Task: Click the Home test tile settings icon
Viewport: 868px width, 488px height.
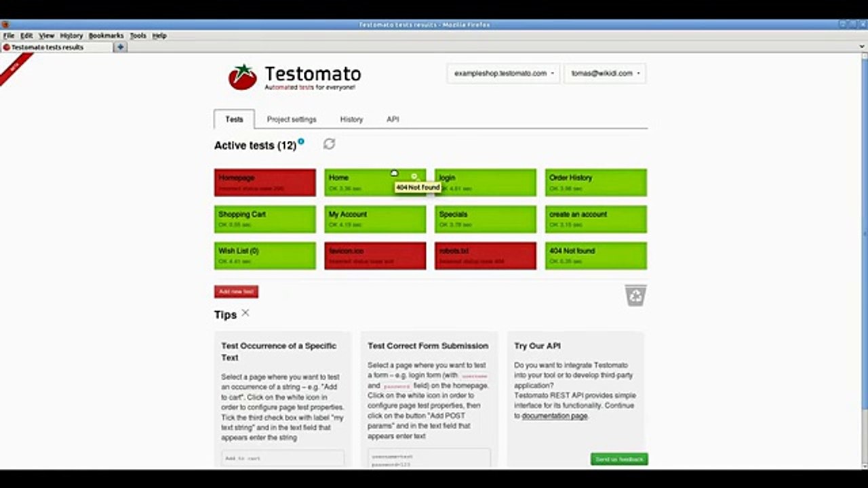Action: click(x=414, y=177)
